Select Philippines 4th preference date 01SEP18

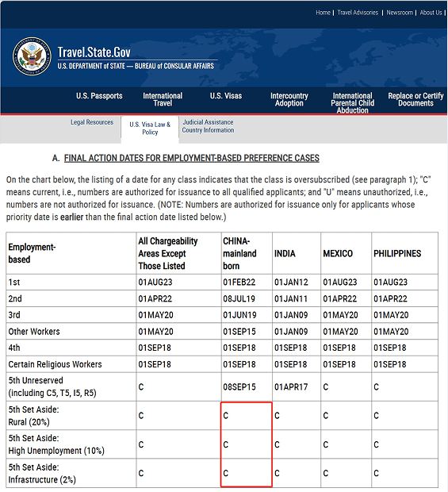click(389, 348)
